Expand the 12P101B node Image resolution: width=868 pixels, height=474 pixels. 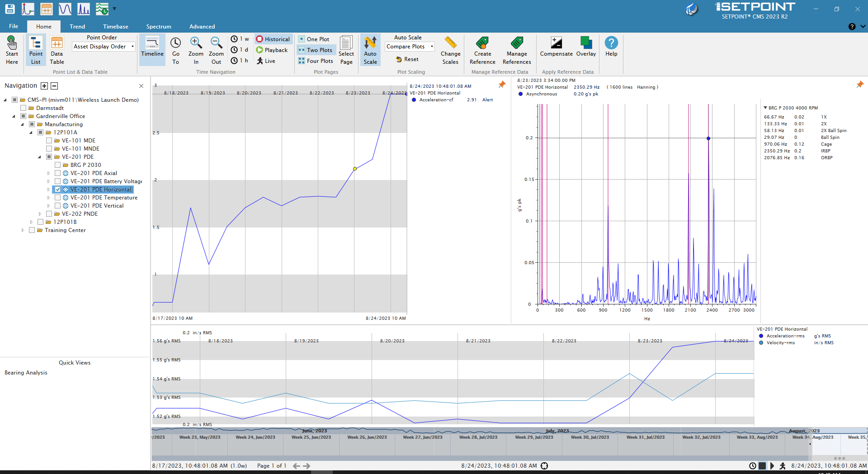click(31, 222)
